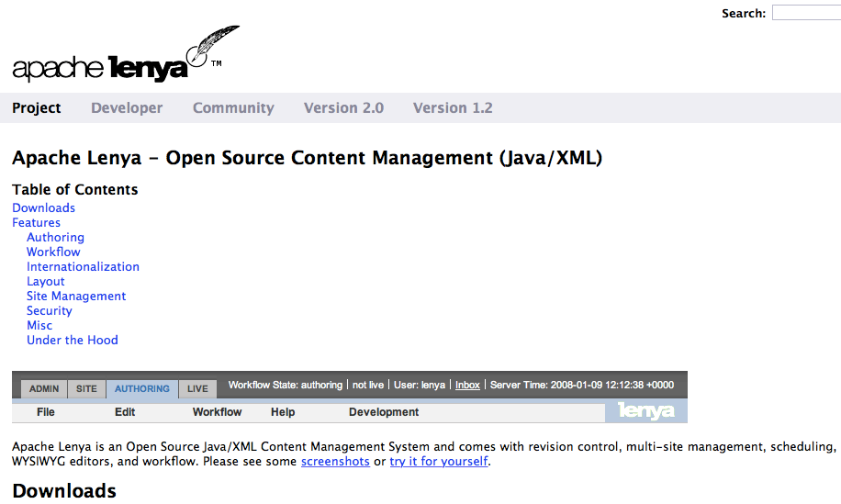Go to Under the Hood link

pos(72,340)
